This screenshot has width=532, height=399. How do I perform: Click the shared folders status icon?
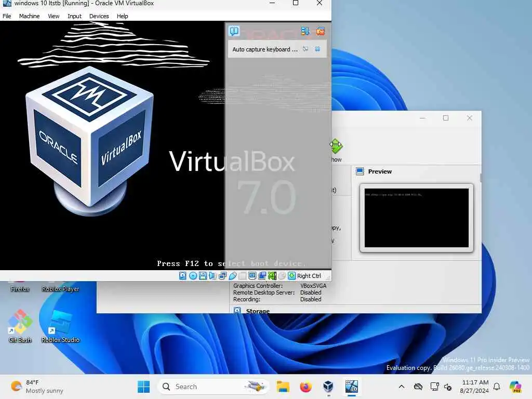(242, 276)
